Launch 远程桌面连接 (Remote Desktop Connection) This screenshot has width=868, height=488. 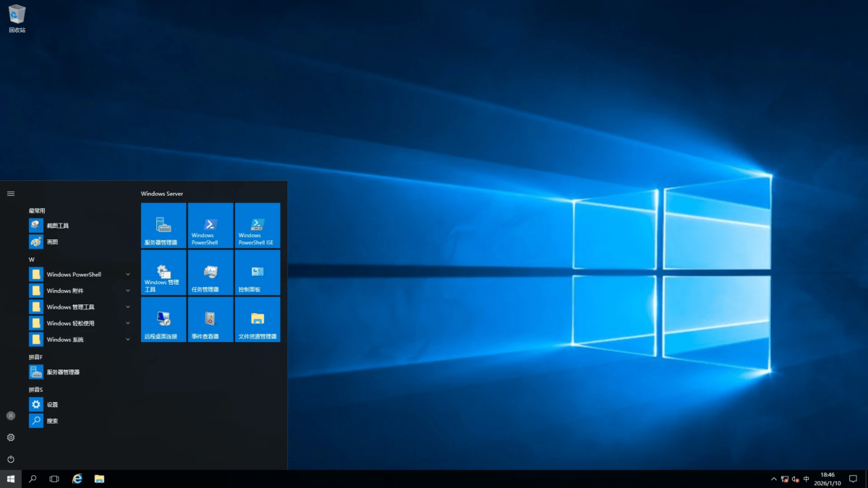click(x=162, y=320)
